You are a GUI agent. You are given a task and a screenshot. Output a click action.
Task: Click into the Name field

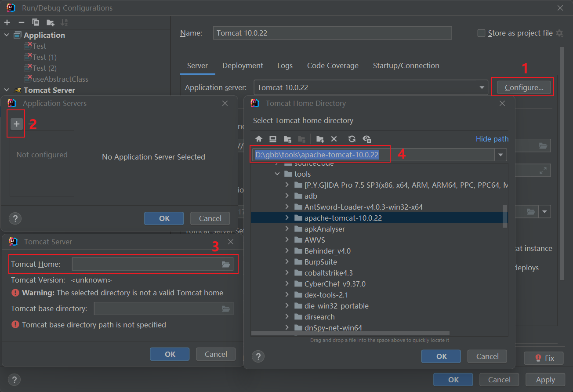point(332,33)
